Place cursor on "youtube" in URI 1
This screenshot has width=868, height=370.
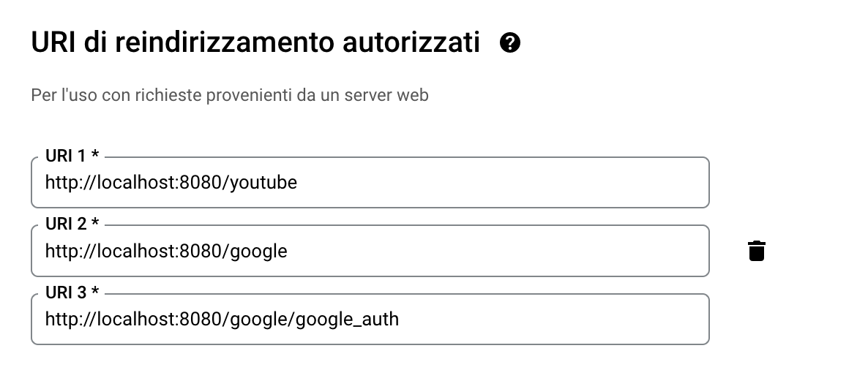click(263, 182)
